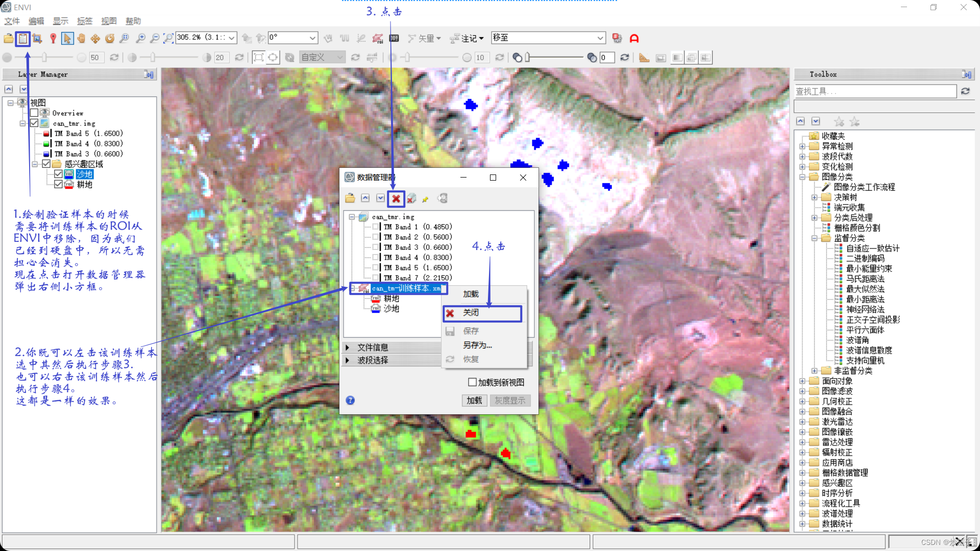
Task: Enable 加载到新视图 checkbox
Action: [472, 382]
